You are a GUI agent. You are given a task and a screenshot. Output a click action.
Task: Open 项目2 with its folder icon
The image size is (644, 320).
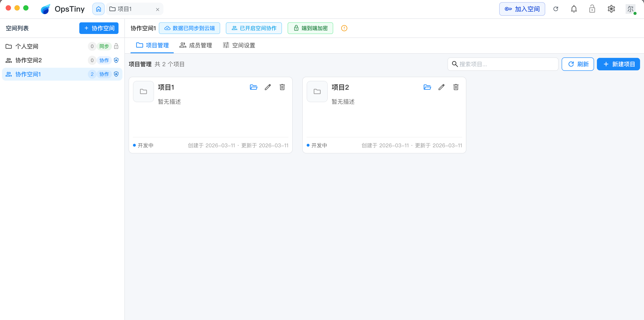(x=427, y=87)
